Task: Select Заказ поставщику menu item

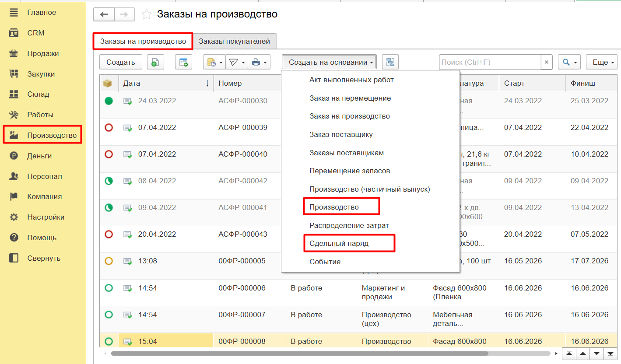Action: [x=341, y=134]
